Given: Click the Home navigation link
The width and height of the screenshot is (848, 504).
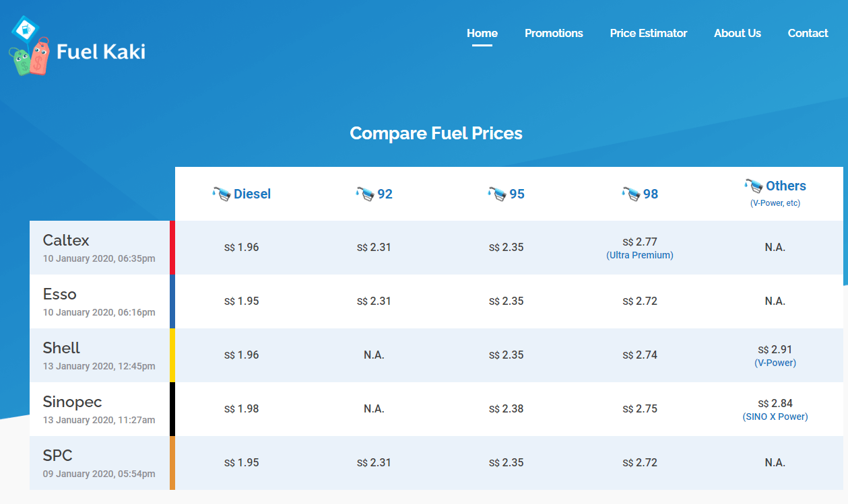Looking at the screenshot, I should pyautogui.click(x=482, y=33).
